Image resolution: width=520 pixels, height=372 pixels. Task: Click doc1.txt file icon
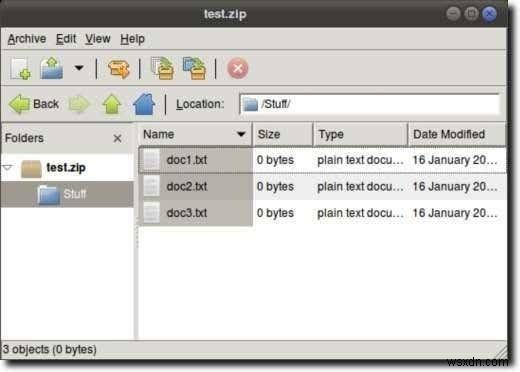[x=151, y=160]
